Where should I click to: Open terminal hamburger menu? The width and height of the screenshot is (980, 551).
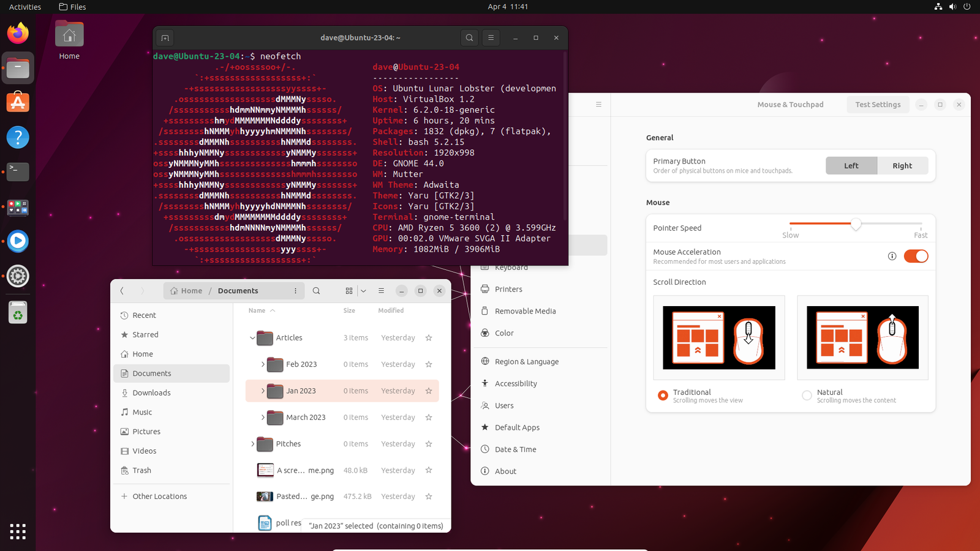point(491,38)
